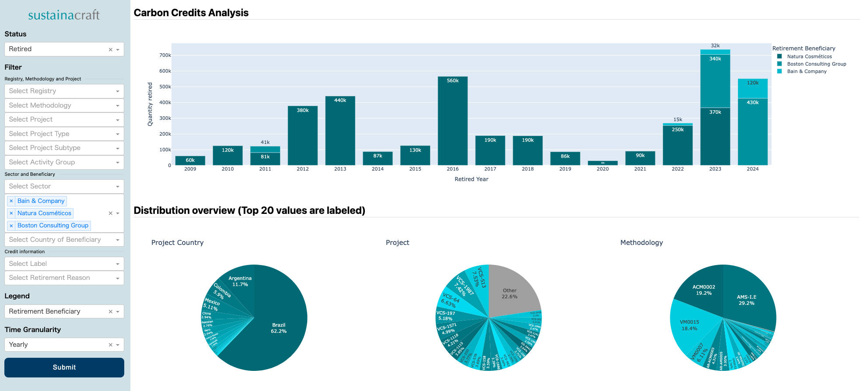Click the 2016 bar in chart

452,122
